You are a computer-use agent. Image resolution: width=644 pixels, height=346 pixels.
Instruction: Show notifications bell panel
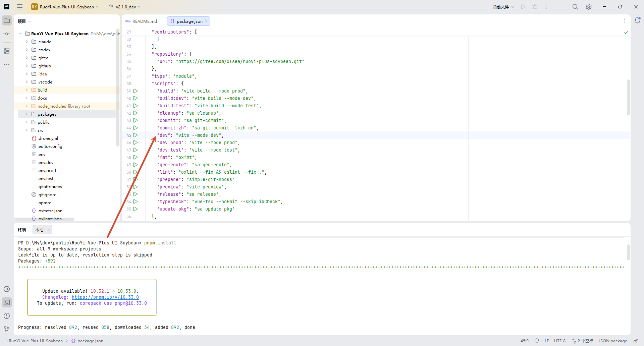tap(637, 21)
